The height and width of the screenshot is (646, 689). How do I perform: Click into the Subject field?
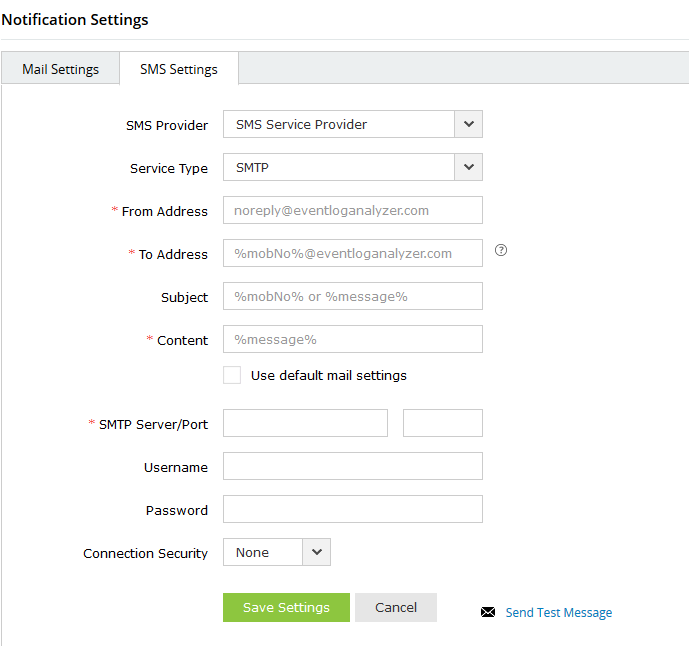point(352,296)
